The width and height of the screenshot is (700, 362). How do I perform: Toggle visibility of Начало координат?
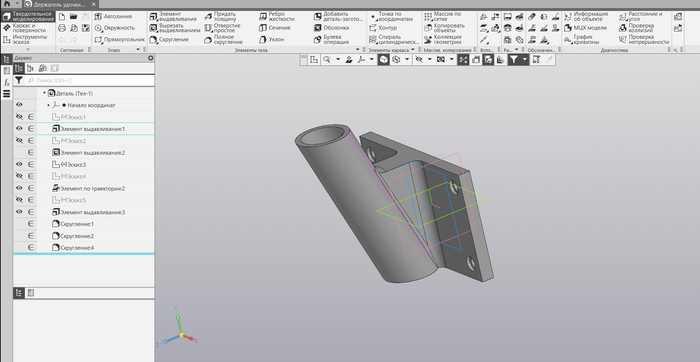19,105
